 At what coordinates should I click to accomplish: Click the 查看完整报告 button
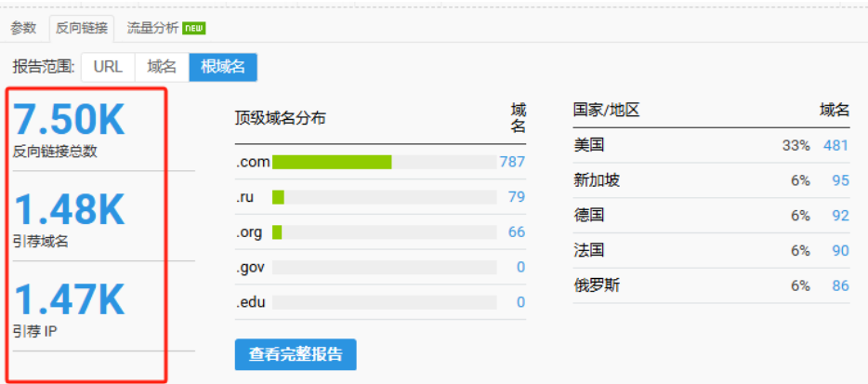pyautogui.click(x=296, y=354)
